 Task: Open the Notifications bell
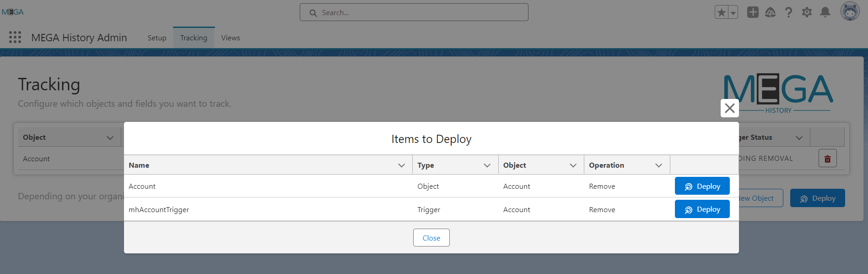pyautogui.click(x=825, y=12)
